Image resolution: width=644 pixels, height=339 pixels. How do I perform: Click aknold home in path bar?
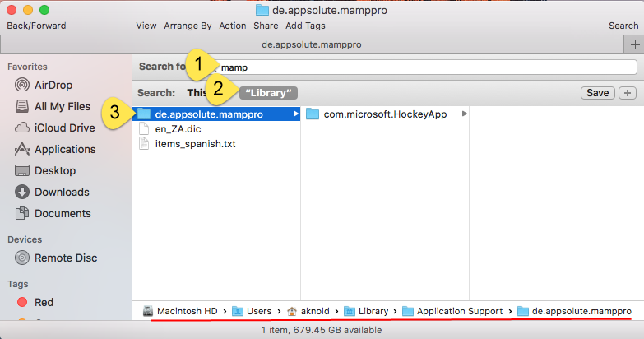tap(308, 311)
